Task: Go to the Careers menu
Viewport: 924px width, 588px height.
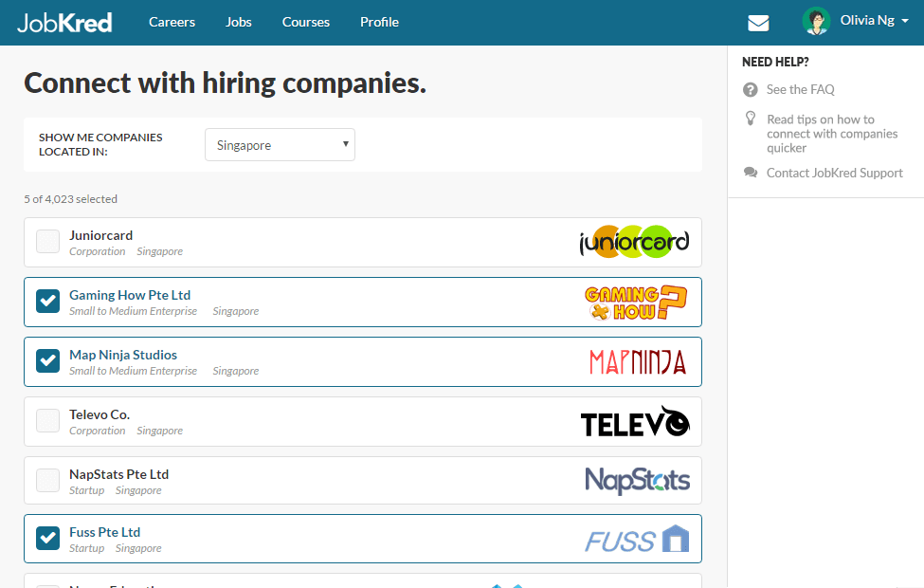Action: click(x=172, y=23)
